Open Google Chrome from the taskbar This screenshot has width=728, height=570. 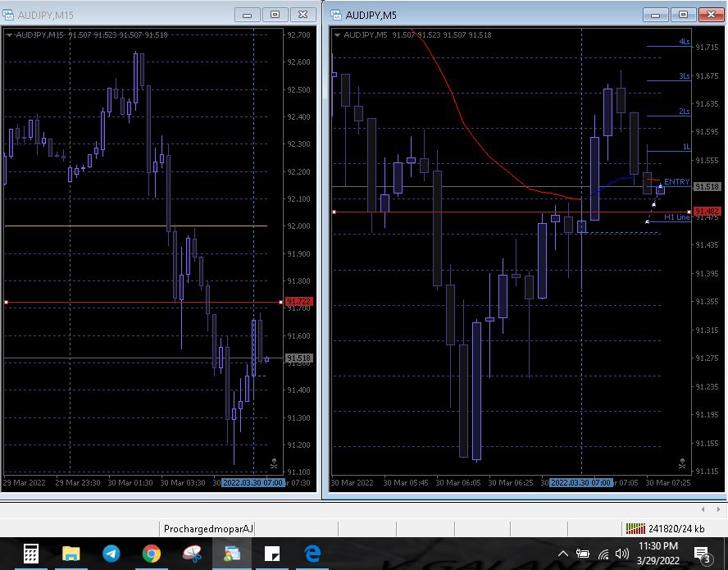(152, 554)
